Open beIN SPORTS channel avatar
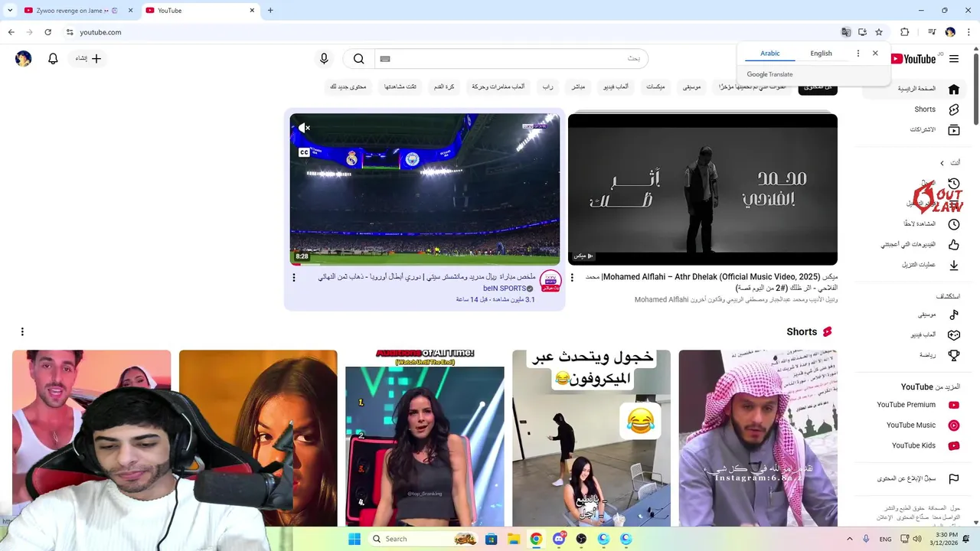This screenshot has height=551, width=980. point(550,281)
